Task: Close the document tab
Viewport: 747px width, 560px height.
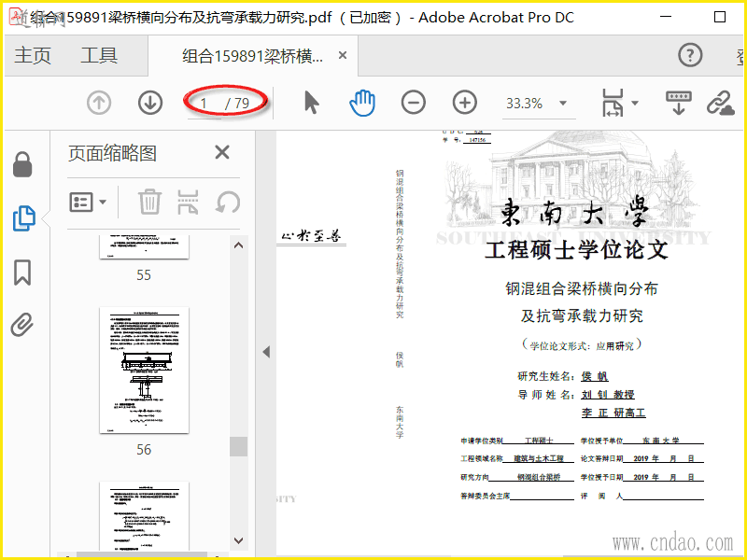Action: (342, 56)
